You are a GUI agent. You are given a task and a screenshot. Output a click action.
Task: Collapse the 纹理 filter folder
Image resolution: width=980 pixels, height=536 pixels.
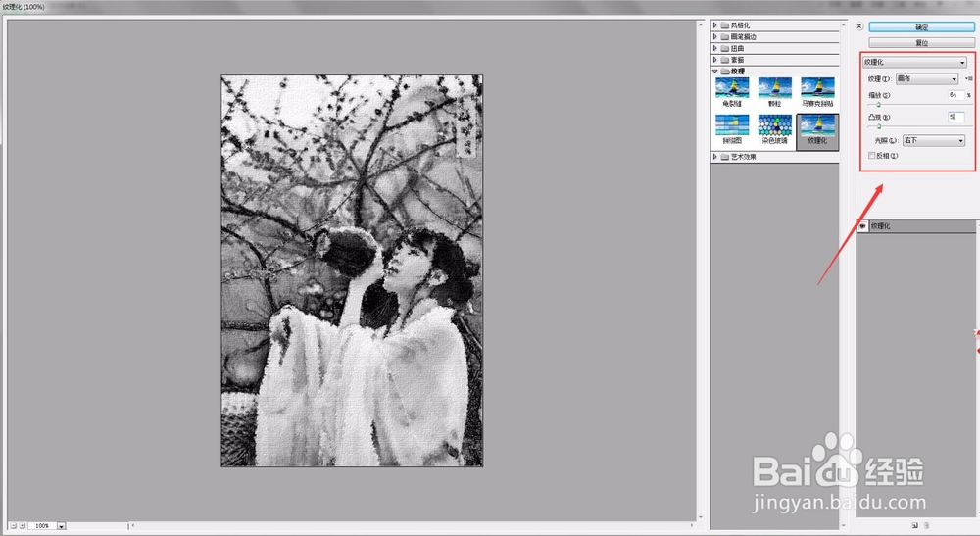coord(715,72)
